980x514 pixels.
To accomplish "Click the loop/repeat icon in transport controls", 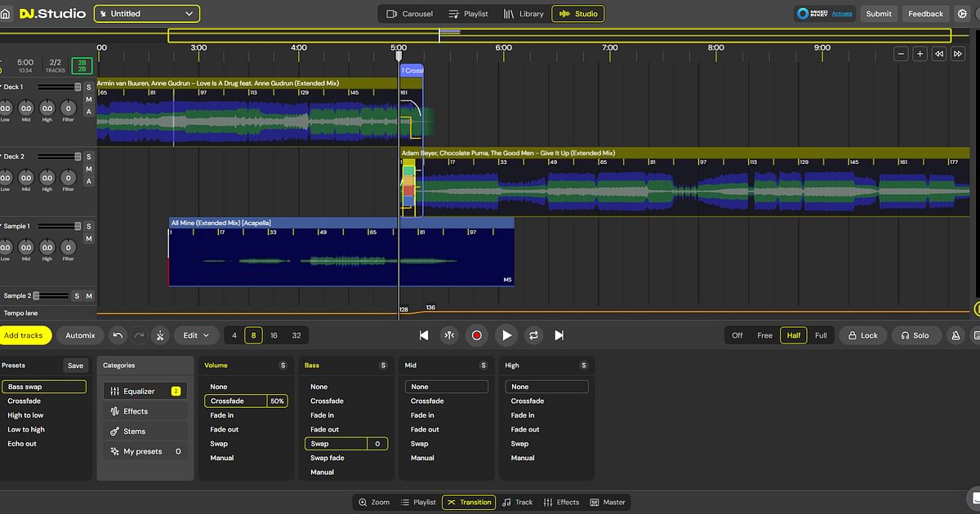I will point(534,335).
